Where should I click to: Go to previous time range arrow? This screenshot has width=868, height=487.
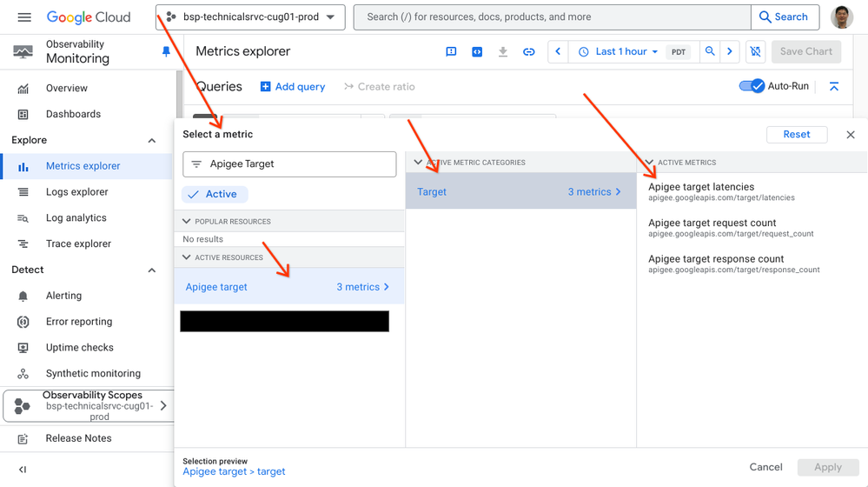coord(558,51)
